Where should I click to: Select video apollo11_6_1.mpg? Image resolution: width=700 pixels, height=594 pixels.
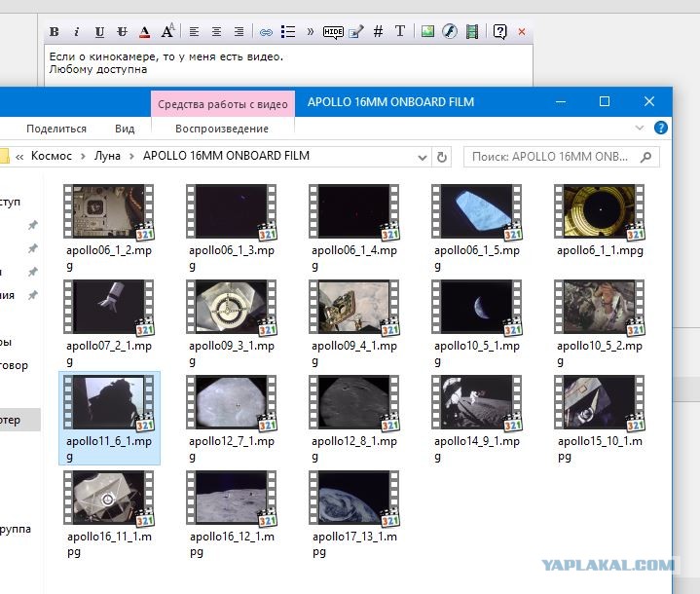[x=109, y=418]
